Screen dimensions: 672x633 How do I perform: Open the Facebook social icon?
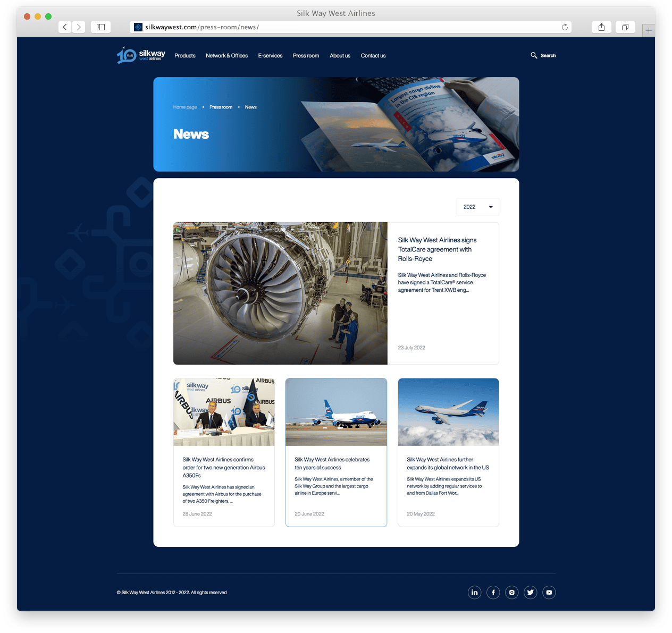pos(493,592)
